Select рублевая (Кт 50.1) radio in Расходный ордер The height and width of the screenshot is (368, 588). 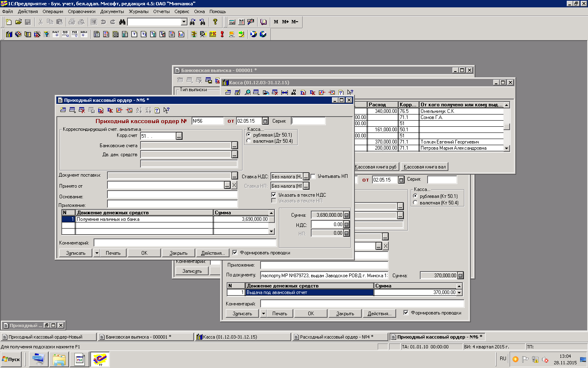click(415, 196)
